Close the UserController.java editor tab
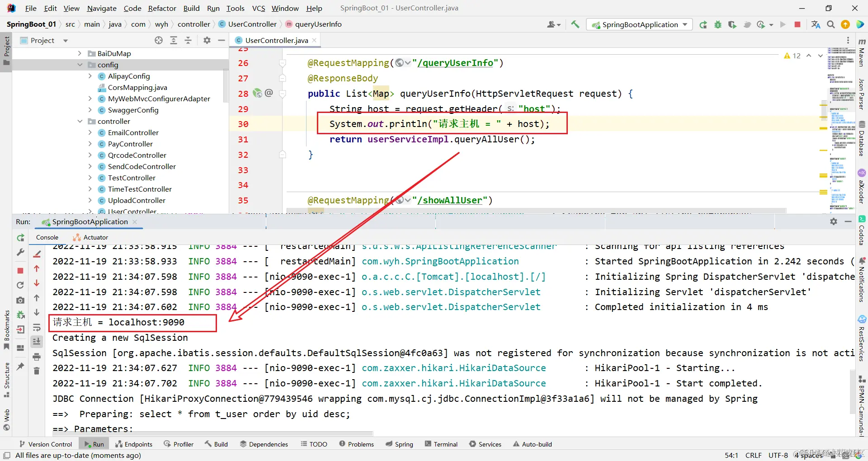 pyautogui.click(x=314, y=40)
